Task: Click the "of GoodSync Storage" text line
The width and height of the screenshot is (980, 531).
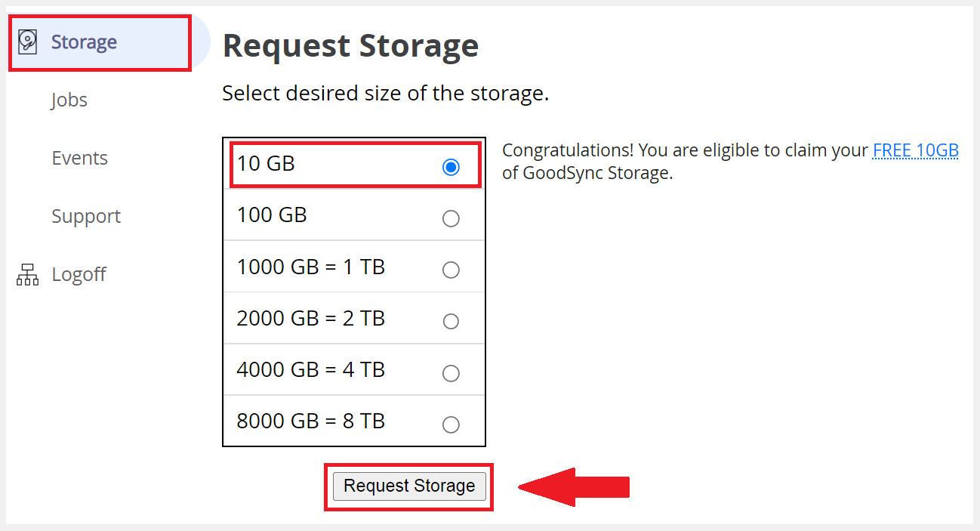Action: click(587, 173)
